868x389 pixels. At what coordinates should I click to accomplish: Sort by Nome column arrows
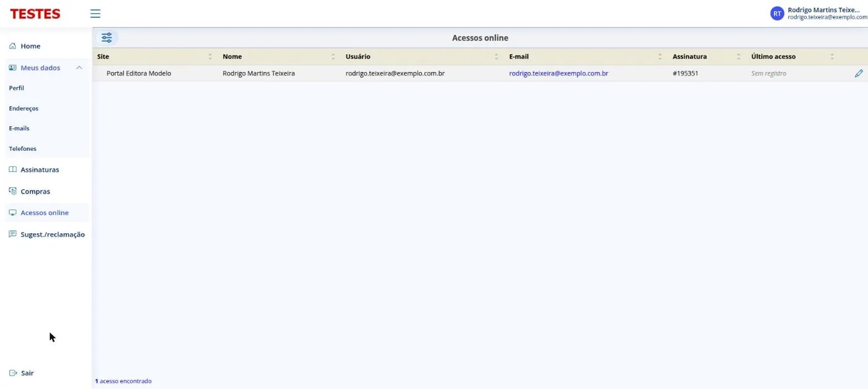[333, 56]
